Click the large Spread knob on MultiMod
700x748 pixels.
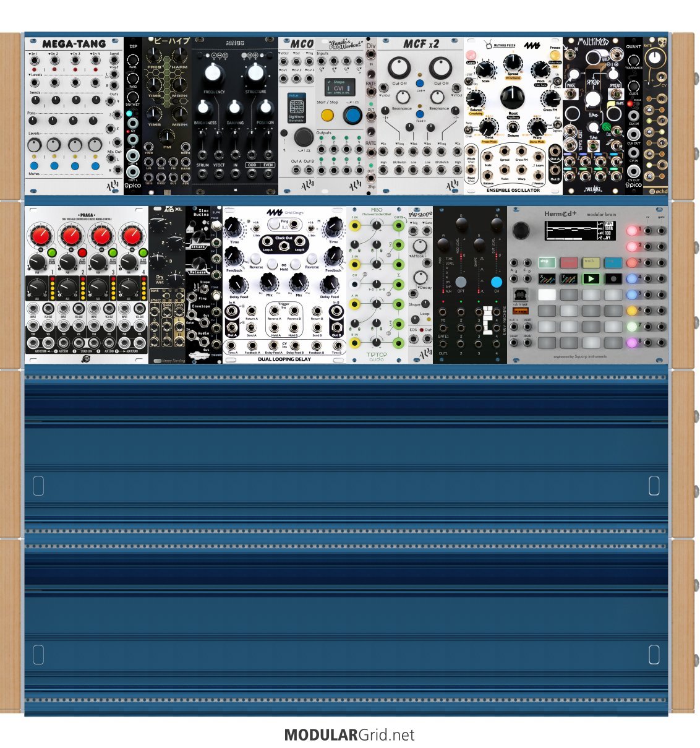point(592,99)
